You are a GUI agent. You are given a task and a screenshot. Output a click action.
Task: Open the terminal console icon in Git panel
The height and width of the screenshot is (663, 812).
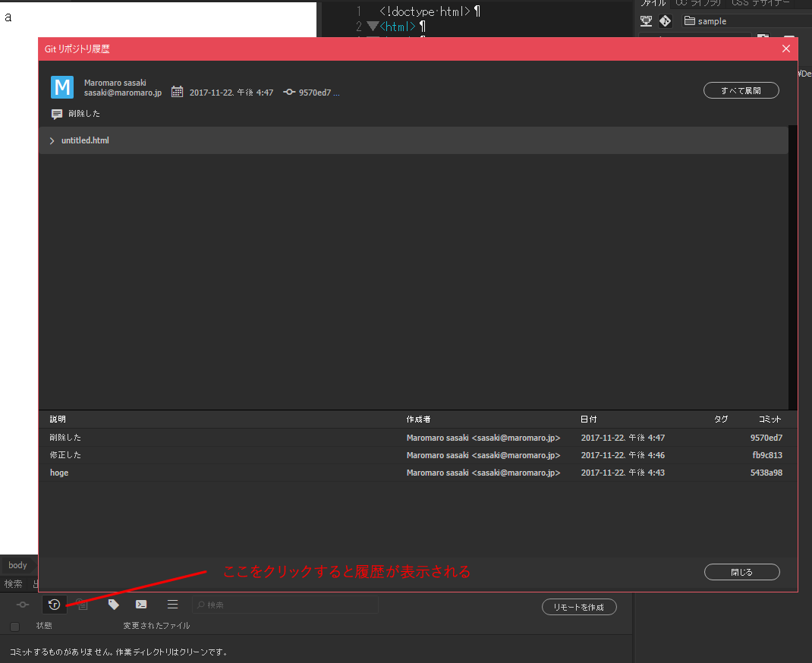coord(141,604)
